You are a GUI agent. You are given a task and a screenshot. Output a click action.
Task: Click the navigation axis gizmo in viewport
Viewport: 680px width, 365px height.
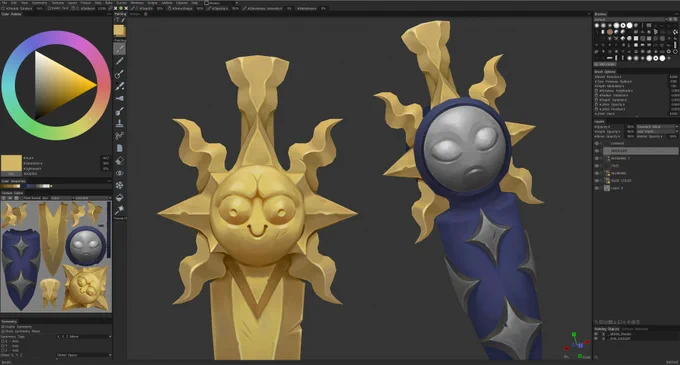[576, 345]
